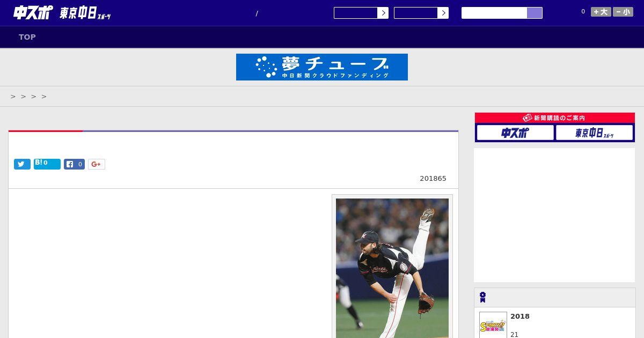Open the first header dropdown arrow

[383, 13]
